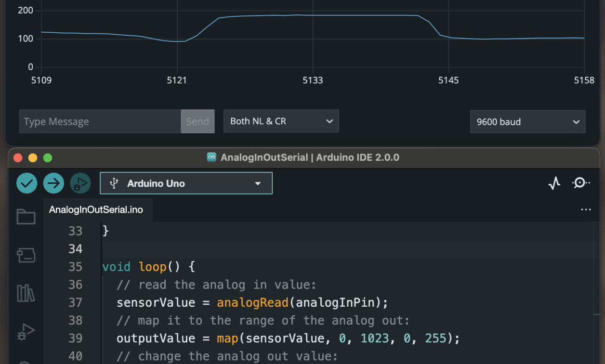
Task: Open the Boards Manager sidebar icon
Action: (x=26, y=255)
